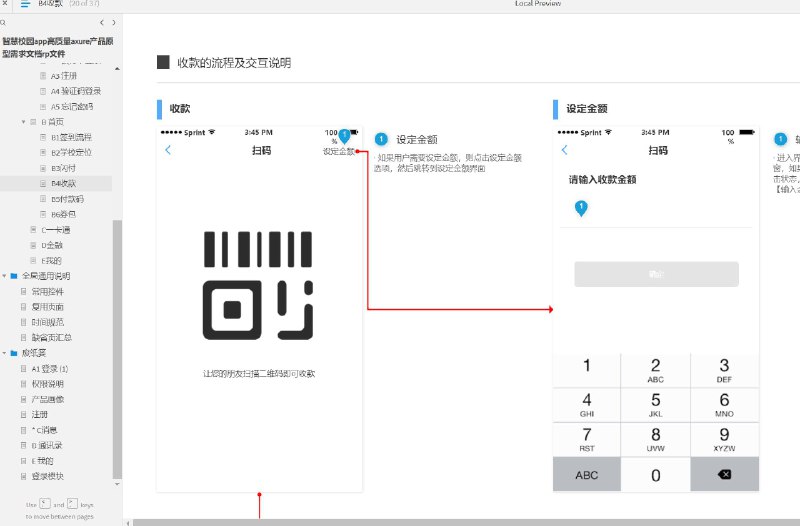
Task: Go to next page with right chevron
Action: point(113,22)
